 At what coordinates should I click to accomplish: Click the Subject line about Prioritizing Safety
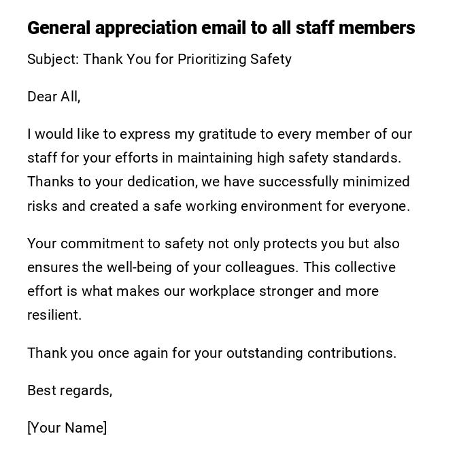159,59
